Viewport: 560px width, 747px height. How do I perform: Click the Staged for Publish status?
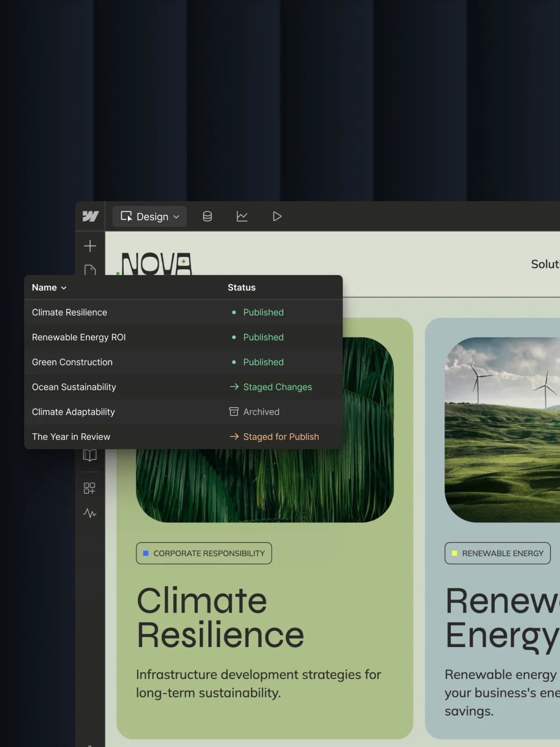coord(274,437)
